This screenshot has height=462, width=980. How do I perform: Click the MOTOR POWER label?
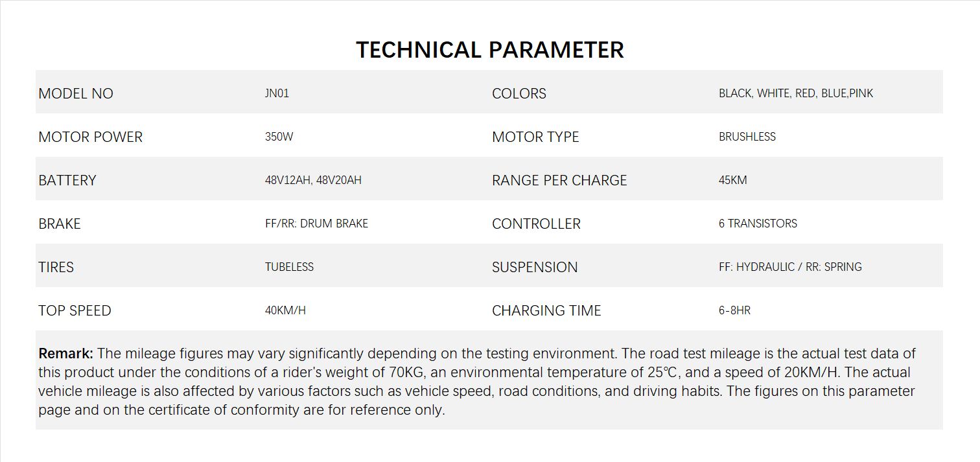tap(90, 137)
